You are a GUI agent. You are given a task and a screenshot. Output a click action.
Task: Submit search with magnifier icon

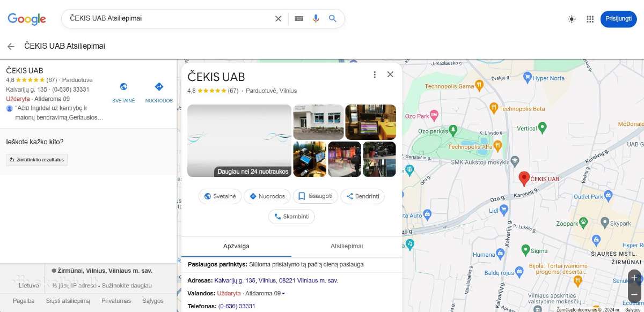click(333, 19)
